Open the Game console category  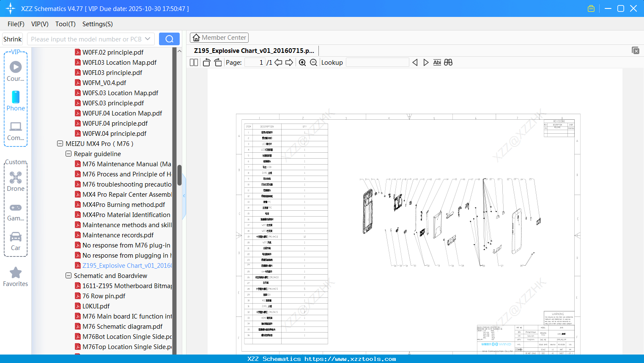(16, 212)
